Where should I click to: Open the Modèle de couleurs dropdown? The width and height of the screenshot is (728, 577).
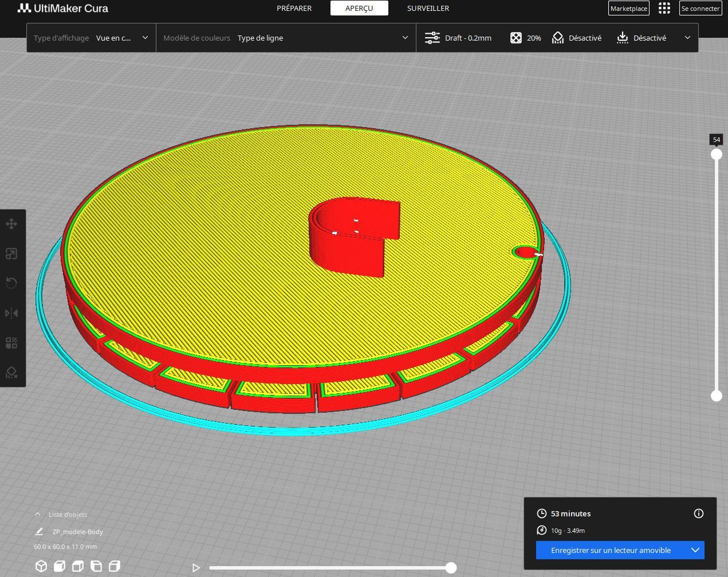[x=286, y=38]
